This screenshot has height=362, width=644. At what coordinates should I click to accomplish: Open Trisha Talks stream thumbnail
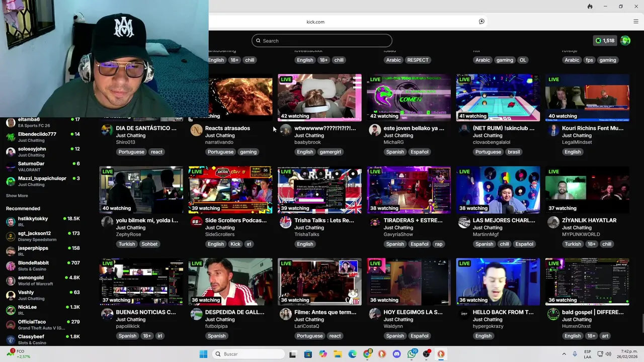click(x=319, y=190)
